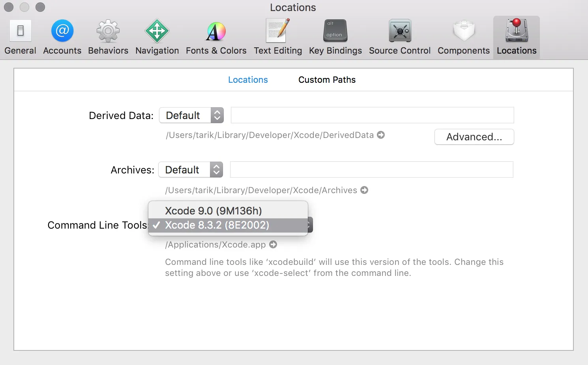Screen dimensions: 588x365
Task: Open the General preferences pane
Action: point(20,37)
